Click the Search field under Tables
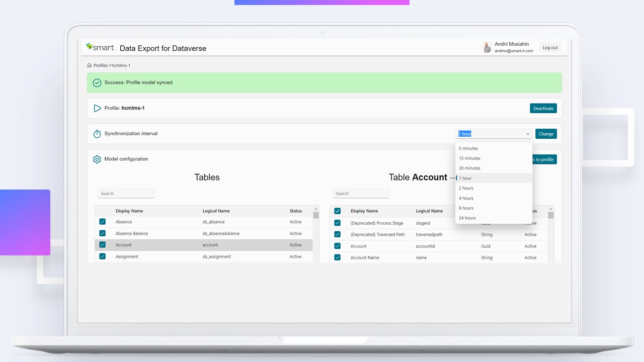The image size is (644, 362). pos(126,193)
